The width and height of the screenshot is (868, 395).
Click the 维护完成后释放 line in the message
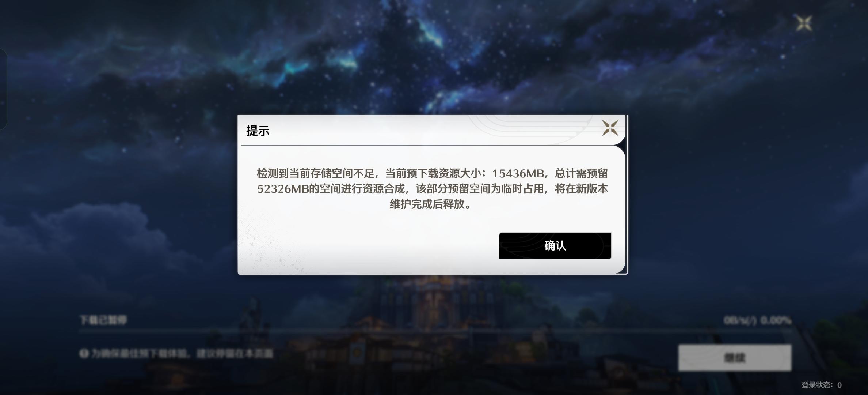pos(427,204)
